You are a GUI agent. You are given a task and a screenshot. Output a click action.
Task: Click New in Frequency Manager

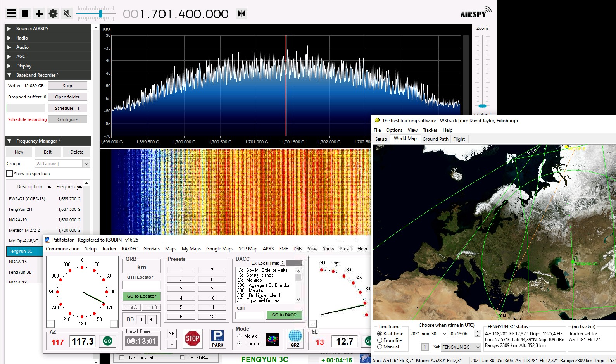(19, 152)
